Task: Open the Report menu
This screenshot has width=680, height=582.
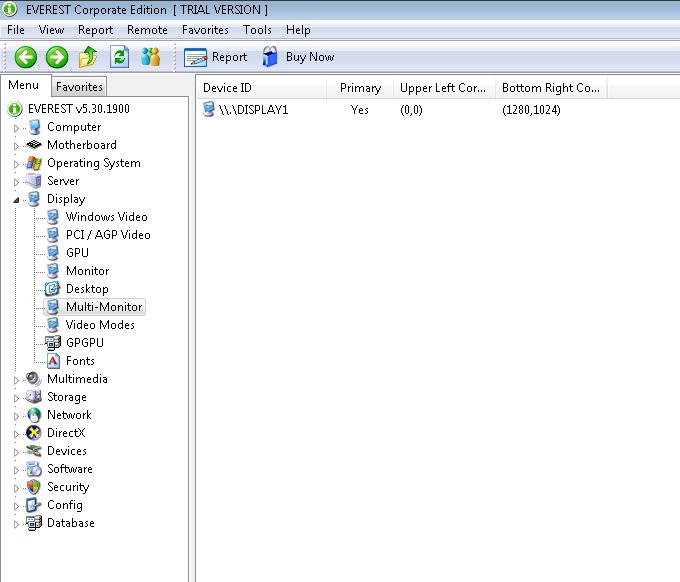Action: [95, 30]
